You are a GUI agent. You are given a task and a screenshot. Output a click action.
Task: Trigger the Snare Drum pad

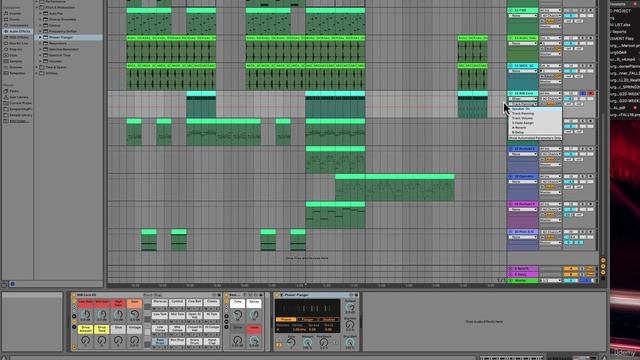click(194, 342)
